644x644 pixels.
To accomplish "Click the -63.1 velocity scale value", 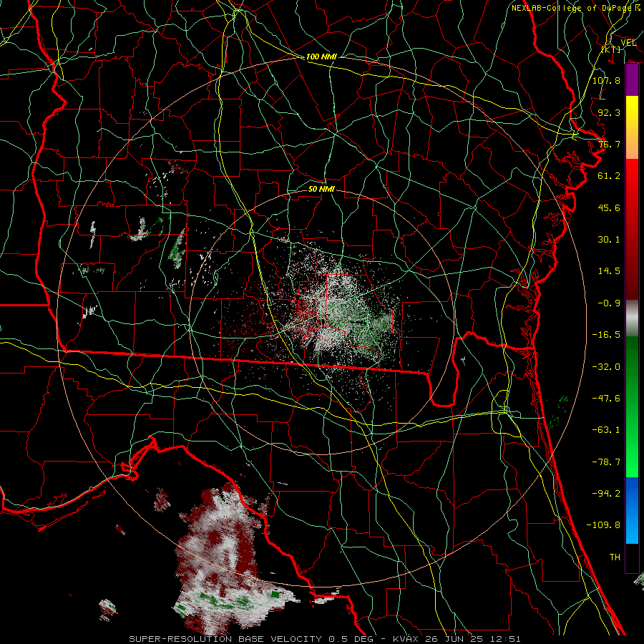I will [x=606, y=430].
